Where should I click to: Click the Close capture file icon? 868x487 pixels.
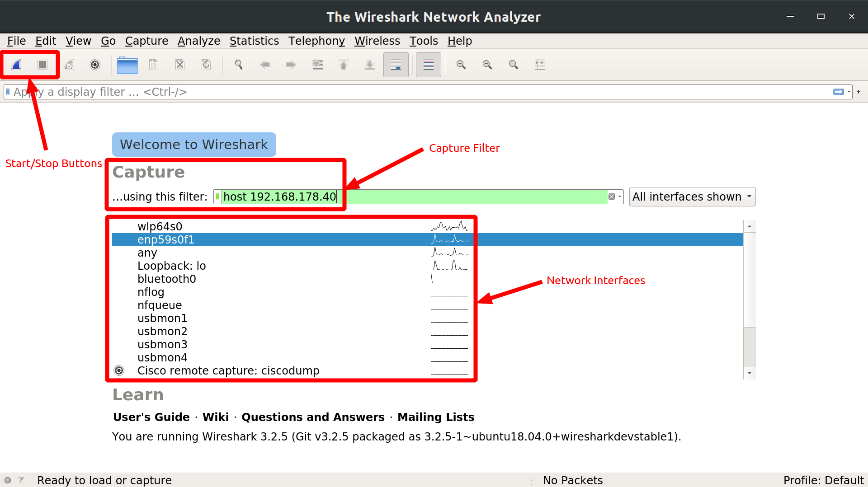pyautogui.click(x=180, y=65)
